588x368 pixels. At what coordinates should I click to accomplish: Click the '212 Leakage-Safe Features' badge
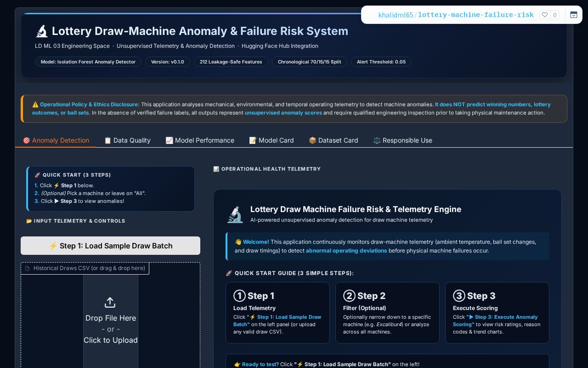point(231,62)
